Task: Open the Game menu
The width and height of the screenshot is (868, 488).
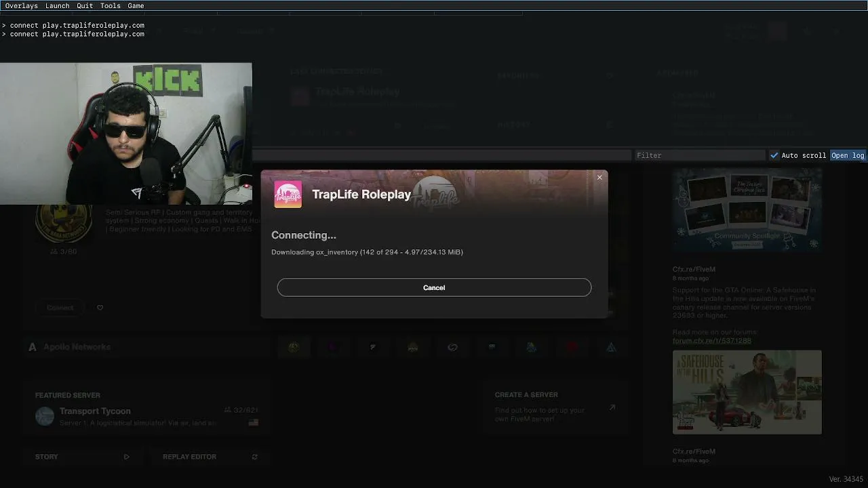Action: point(136,5)
